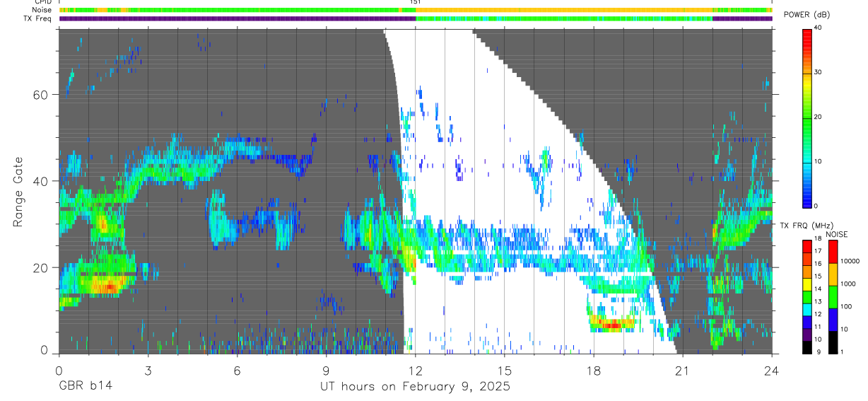Click the 14 label on TX FRQ legend
The image size is (868, 401).
tap(819, 289)
